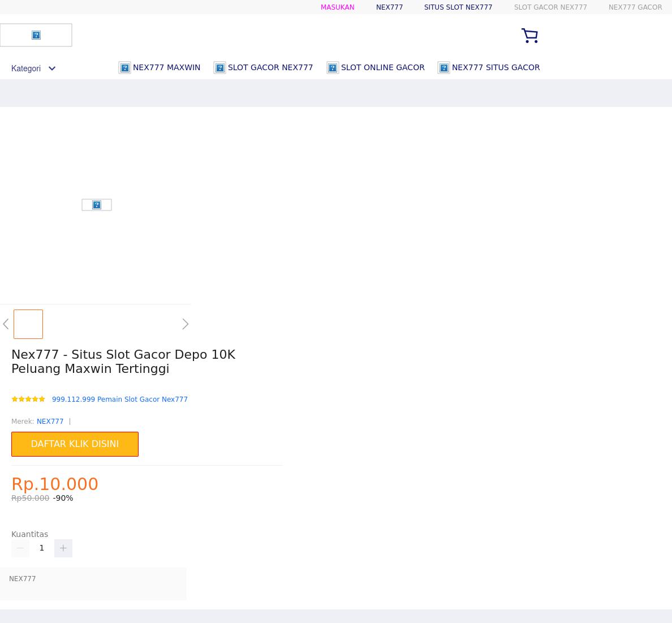Show previous product thumbnail with left chevron

[6, 324]
